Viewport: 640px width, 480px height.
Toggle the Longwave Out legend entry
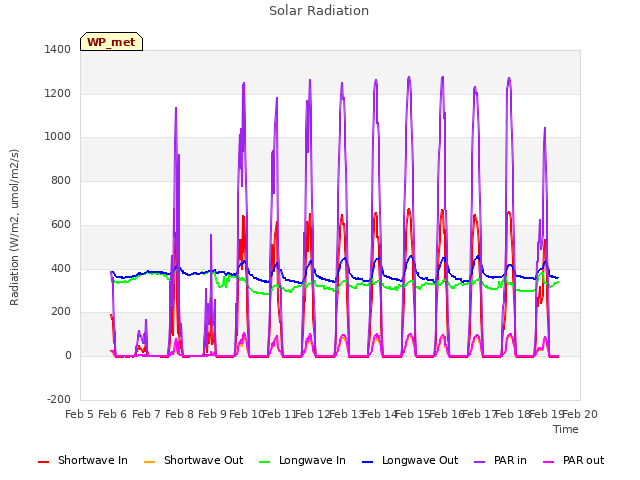(410, 460)
